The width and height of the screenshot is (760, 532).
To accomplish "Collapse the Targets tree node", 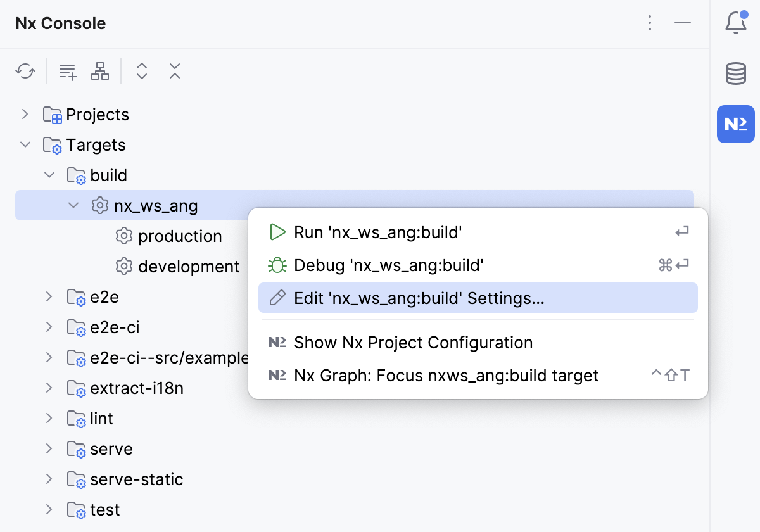I will point(25,144).
